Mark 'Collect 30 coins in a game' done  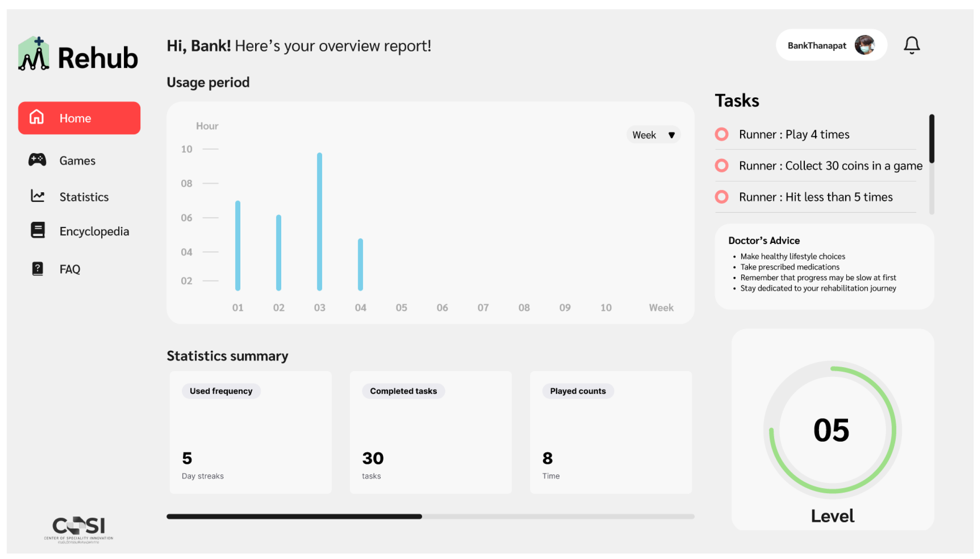click(722, 166)
